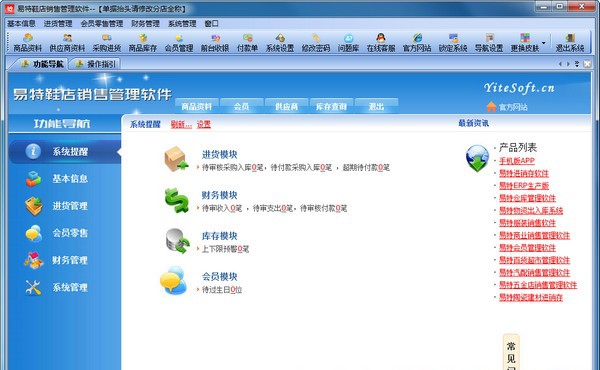
Task: Open the 易特百货超市管理软件 link
Action: (x=534, y=260)
